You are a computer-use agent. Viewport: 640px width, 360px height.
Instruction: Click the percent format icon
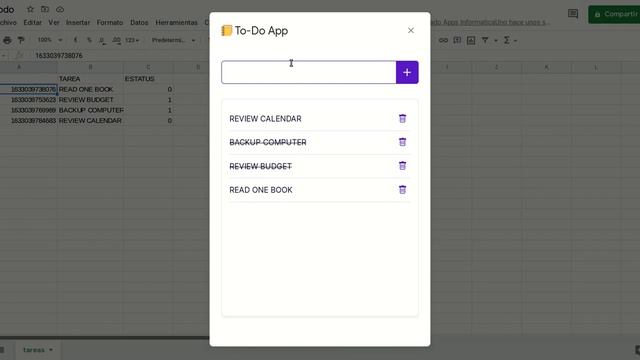click(89, 40)
